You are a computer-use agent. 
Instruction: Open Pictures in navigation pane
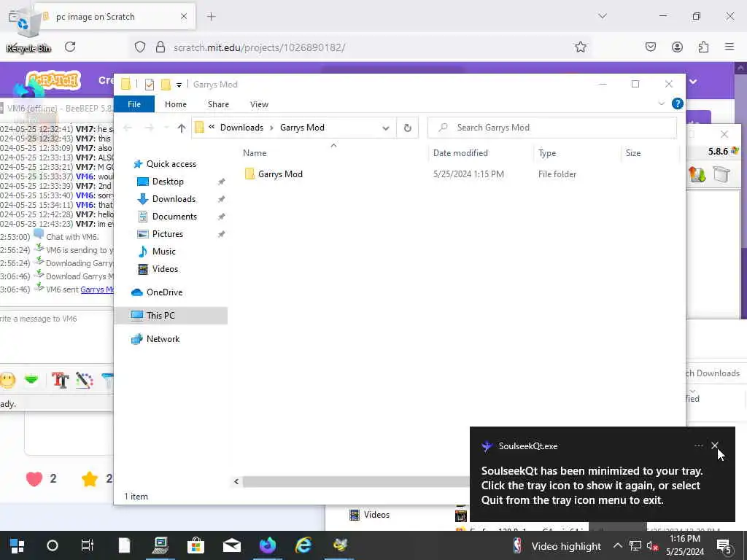(167, 234)
